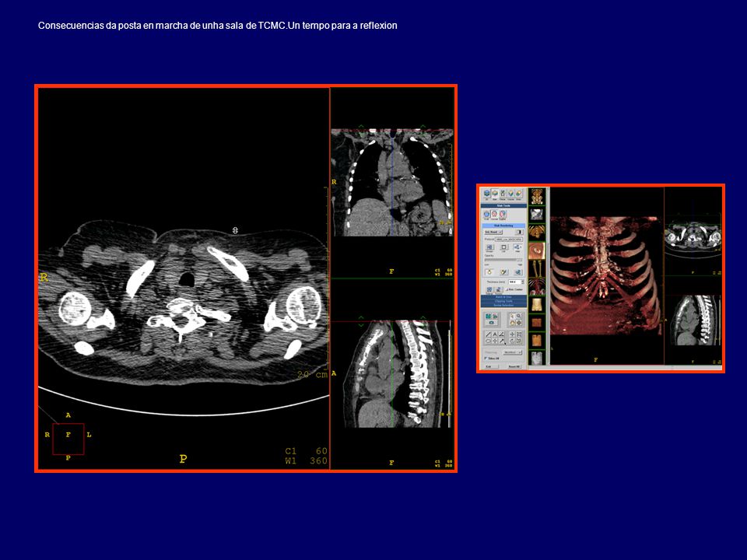Select the arrow annotation tool
747x560 pixels.
pyautogui.click(x=502, y=341)
